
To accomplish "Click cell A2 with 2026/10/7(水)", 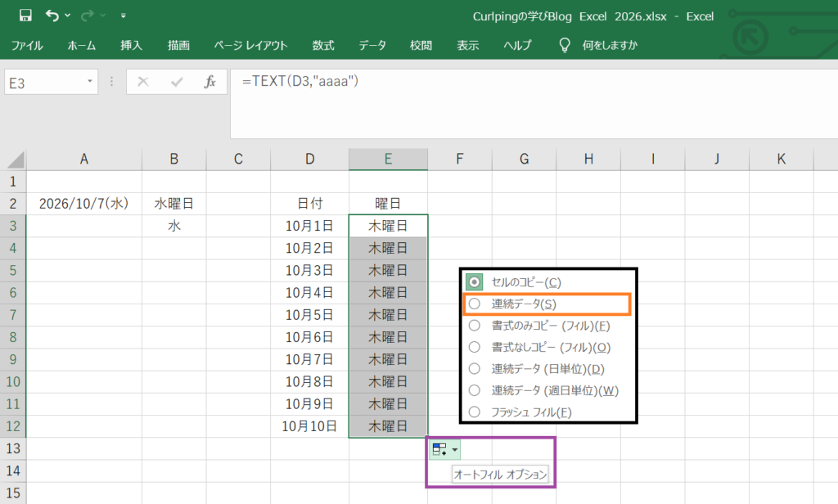I will point(84,204).
